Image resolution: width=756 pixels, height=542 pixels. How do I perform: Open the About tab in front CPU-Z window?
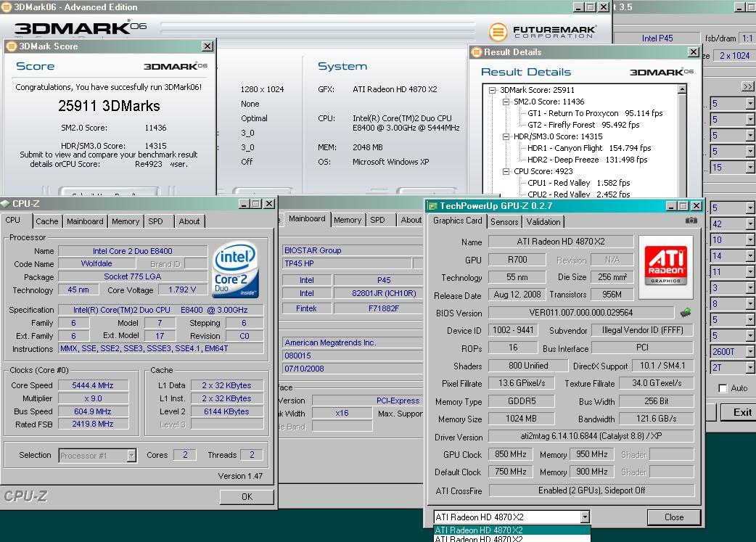point(189,221)
